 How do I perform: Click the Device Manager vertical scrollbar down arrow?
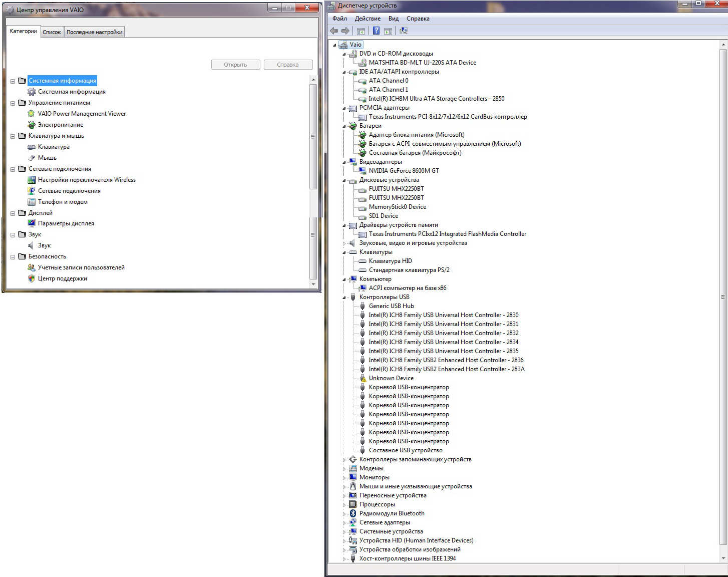pos(722,558)
